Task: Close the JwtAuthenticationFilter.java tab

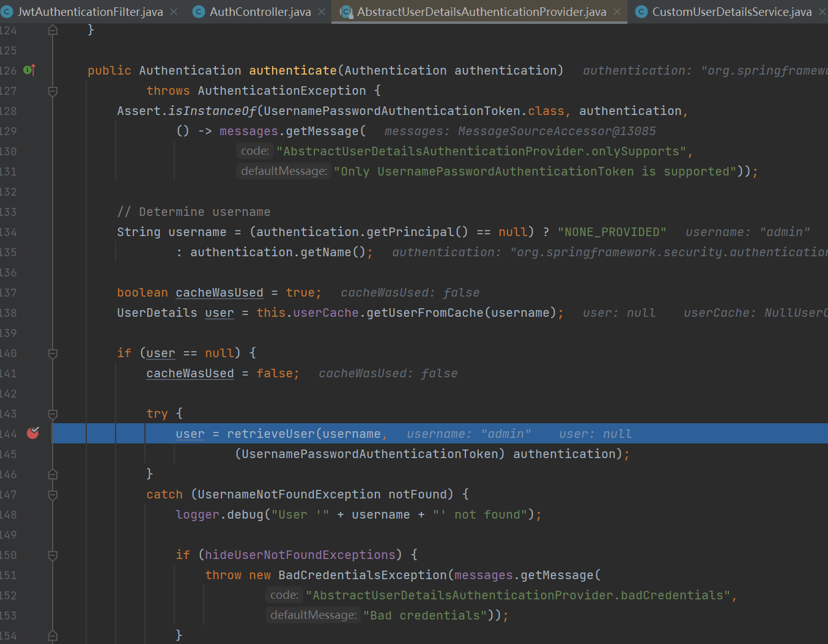Action: click(x=174, y=12)
